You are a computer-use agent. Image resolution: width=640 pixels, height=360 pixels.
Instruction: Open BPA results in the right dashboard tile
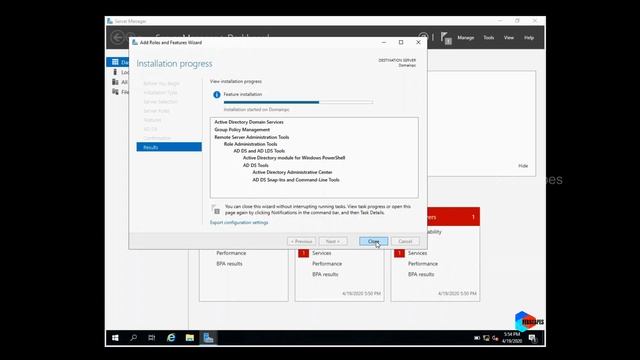point(421,274)
